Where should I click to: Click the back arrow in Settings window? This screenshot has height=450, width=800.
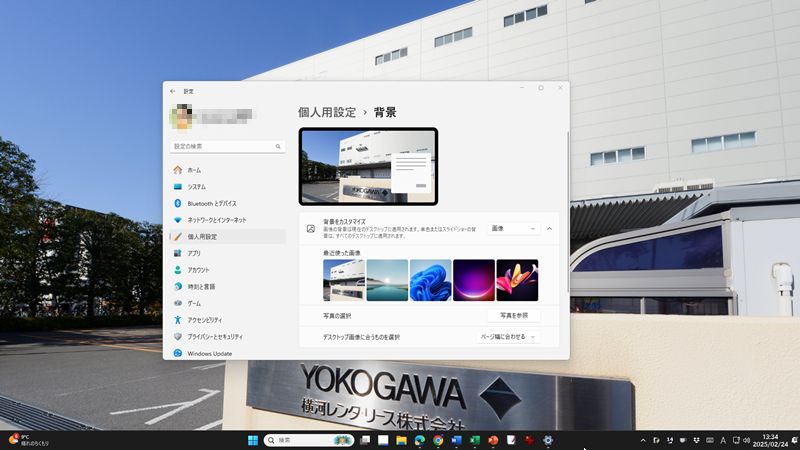coord(172,91)
